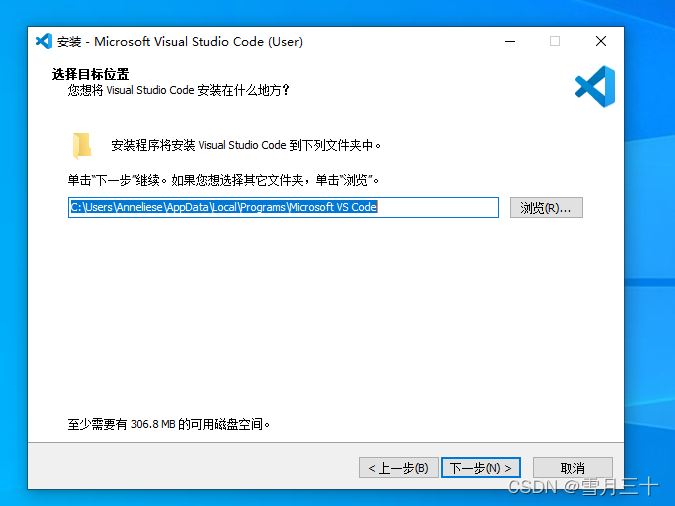675x506 pixels.
Task: Minimize the installer window
Action: tap(510, 41)
